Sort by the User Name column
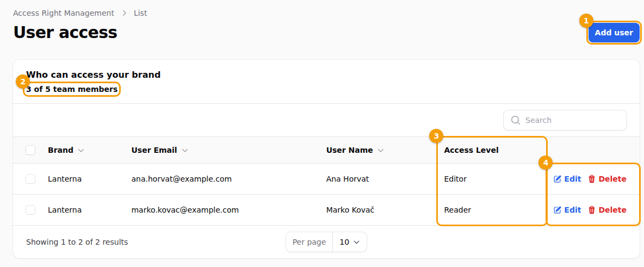Viewport: 644px width, 267px height. [355, 150]
